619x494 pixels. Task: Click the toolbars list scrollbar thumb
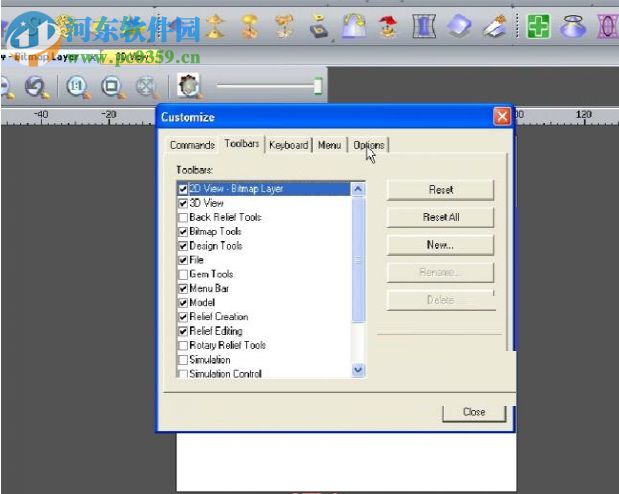358,260
